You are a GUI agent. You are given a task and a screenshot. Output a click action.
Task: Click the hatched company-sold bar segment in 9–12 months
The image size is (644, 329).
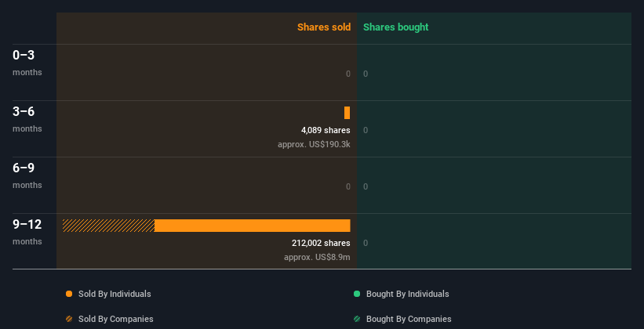108,226
